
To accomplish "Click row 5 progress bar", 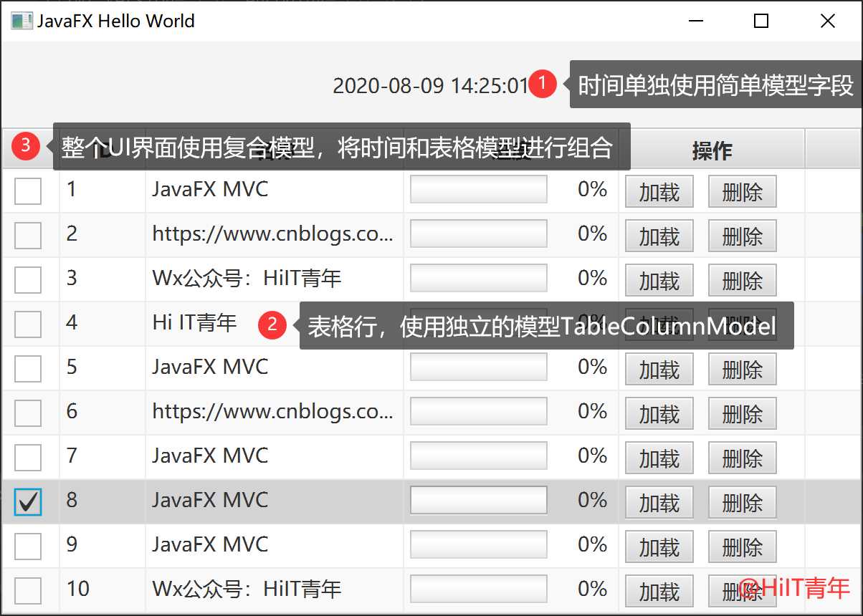I will 478,367.
